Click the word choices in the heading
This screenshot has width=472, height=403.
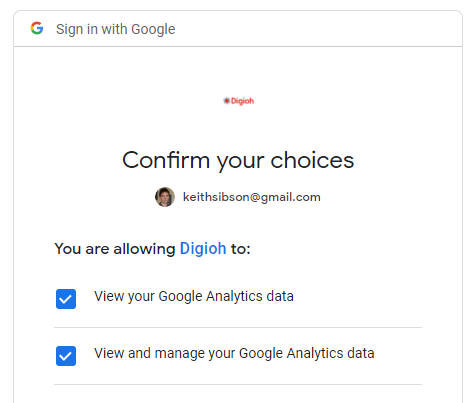coord(312,160)
